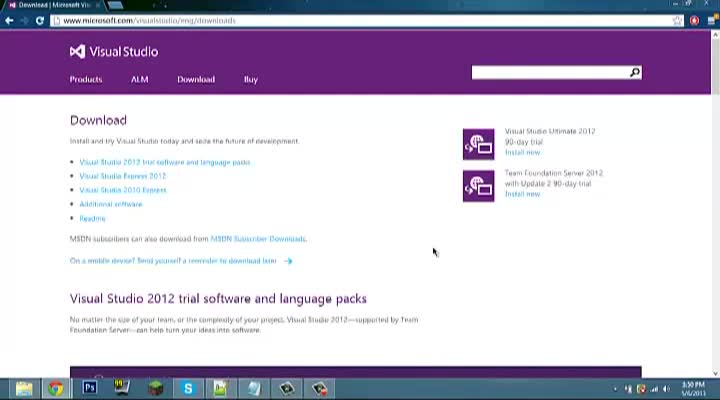This screenshot has width=720, height=400.
Task: Bookmark this page with the star icon
Action: tap(677, 21)
